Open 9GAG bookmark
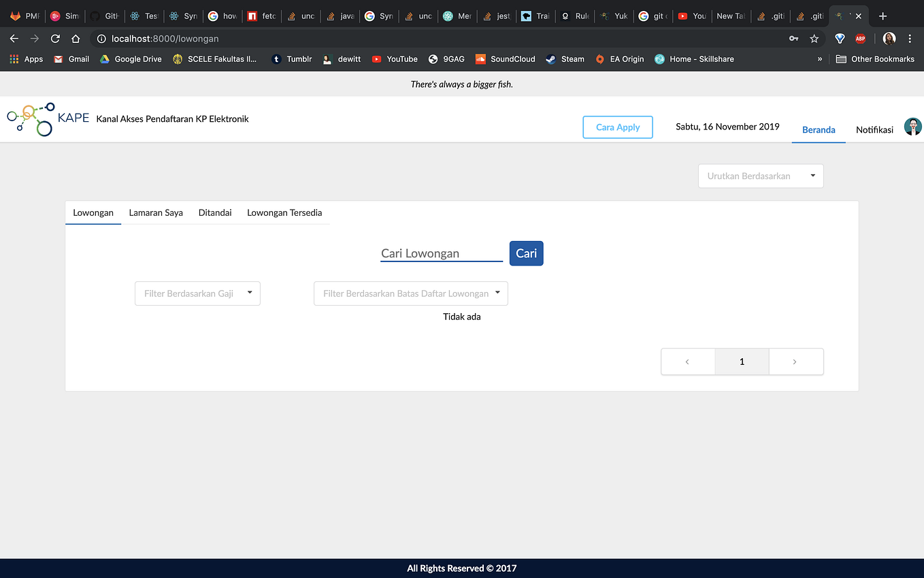The height and width of the screenshot is (578, 924). pos(446,59)
